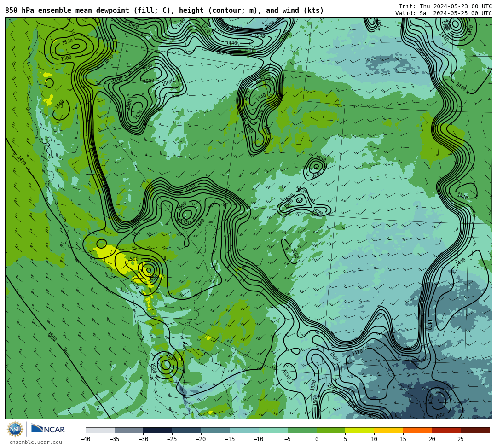Screen dimensions: 497x448
Task: Click the dark brown 25+ colorbar swatch
Action: (475, 430)
